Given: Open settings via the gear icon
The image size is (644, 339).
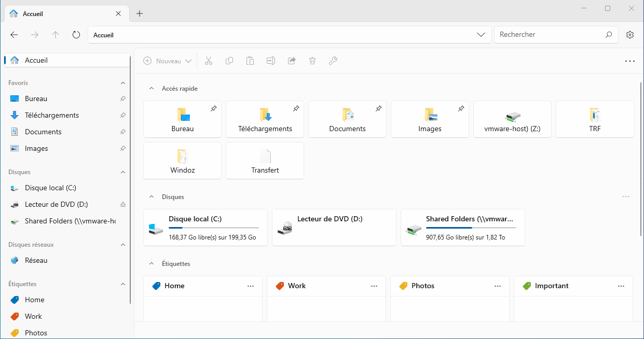Looking at the screenshot, I should (630, 35).
